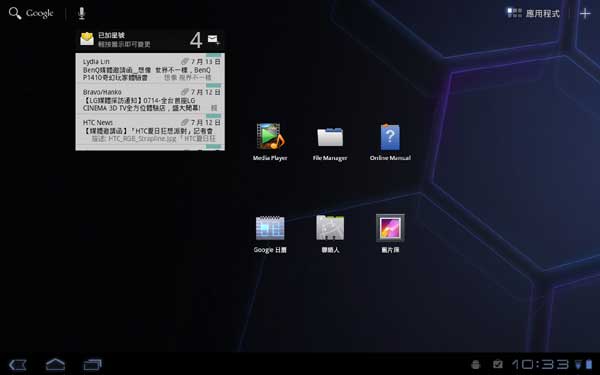The image size is (600, 375).
Task: Tap the 已加星號 widget title
Action: pyautogui.click(x=111, y=35)
